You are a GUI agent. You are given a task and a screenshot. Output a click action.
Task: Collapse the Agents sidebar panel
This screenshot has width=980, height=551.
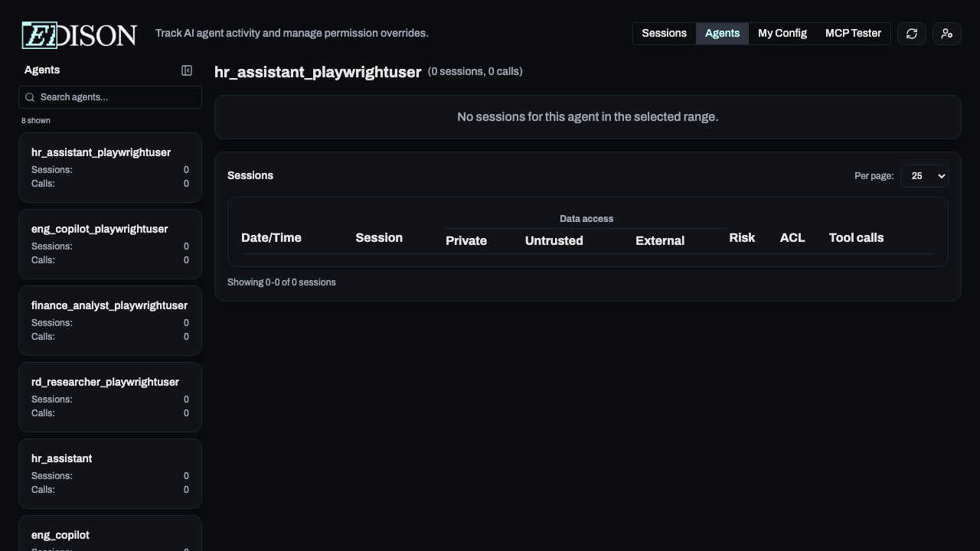(187, 70)
